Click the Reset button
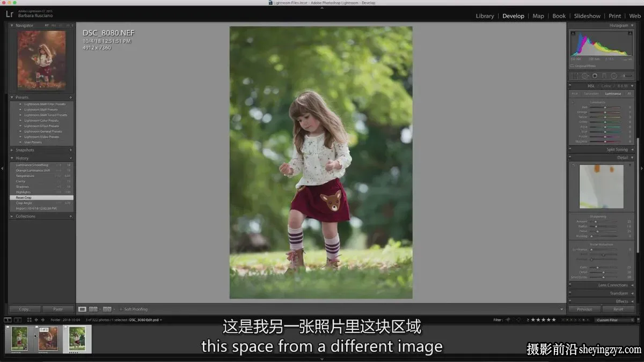Image resolution: width=644 pixels, height=362 pixels. [618, 309]
